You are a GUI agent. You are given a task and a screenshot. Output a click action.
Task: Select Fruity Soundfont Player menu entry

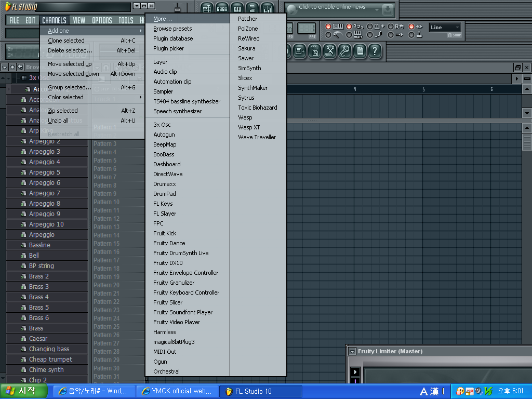pos(187,312)
